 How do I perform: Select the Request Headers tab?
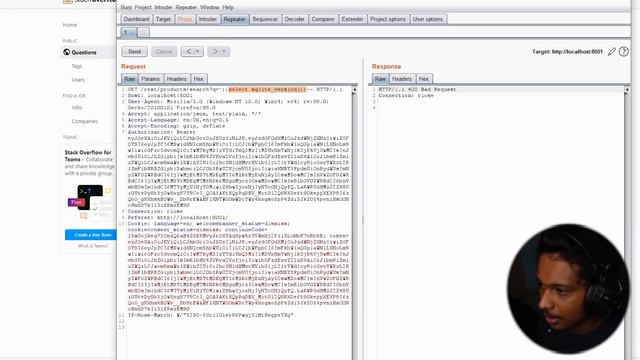tap(176, 79)
